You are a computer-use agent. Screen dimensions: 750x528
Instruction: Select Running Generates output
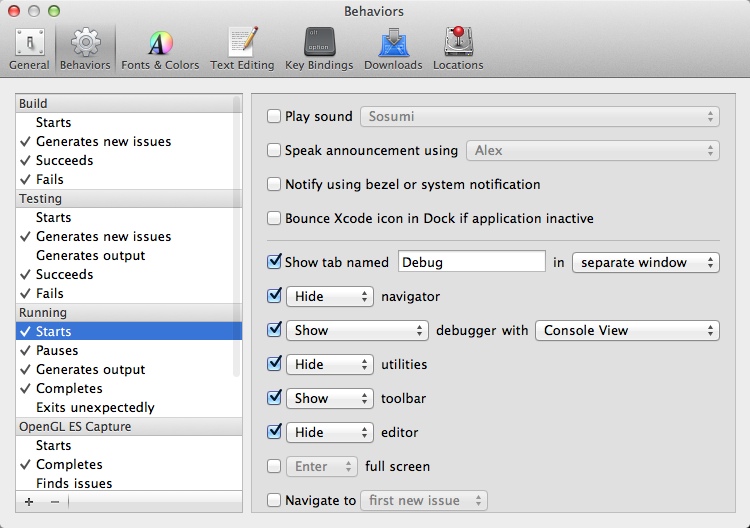click(x=129, y=369)
